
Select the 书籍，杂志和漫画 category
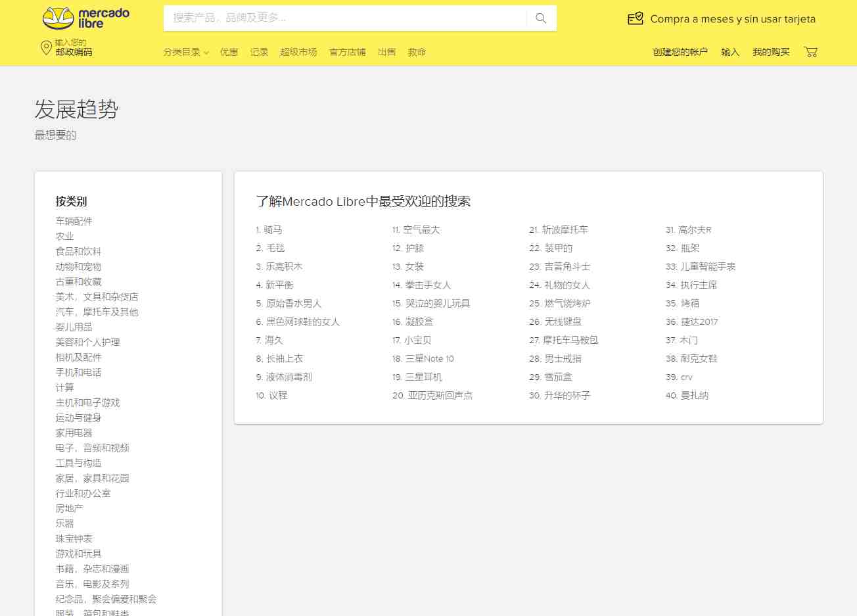click(92, 569)
